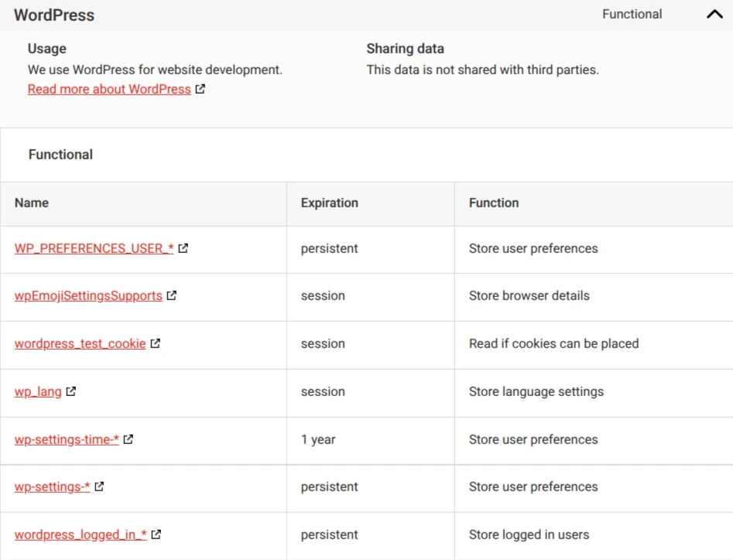Click 'This data is not shared with third parties.'

[x=482, y=70]
